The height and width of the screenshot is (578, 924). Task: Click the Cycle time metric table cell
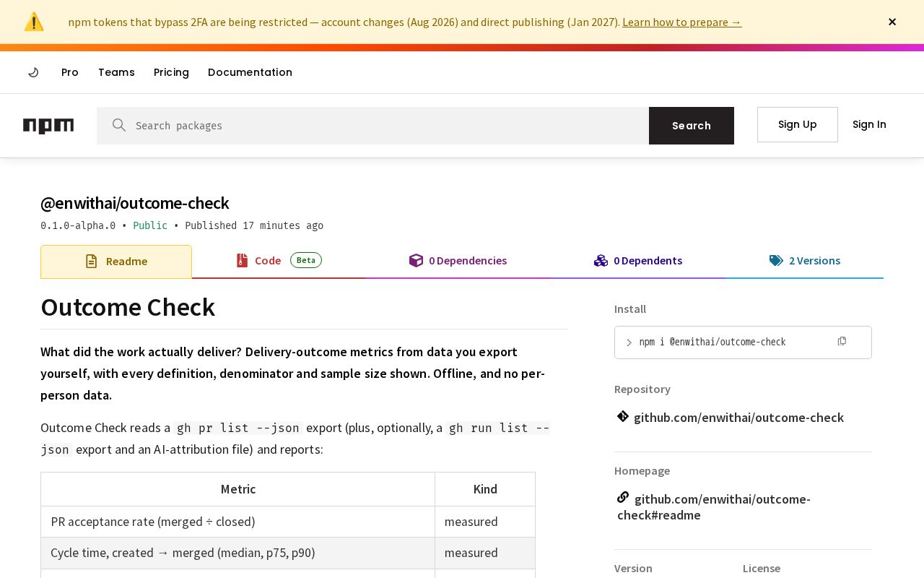(238, 553)
